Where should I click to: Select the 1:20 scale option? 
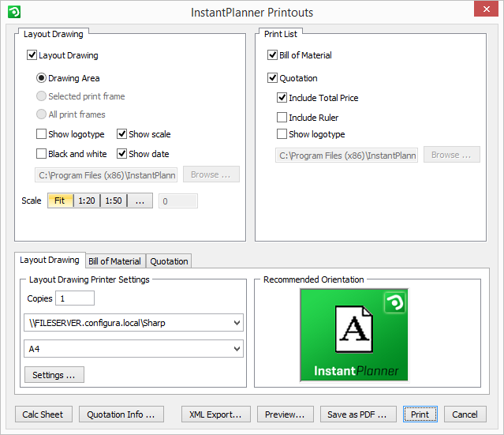[x=87, y=201]
